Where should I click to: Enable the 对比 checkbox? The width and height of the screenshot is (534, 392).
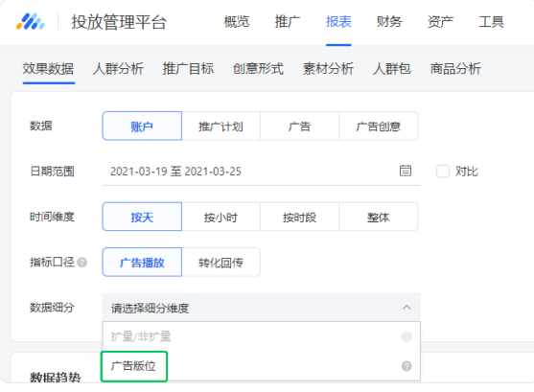coord(443,171)
